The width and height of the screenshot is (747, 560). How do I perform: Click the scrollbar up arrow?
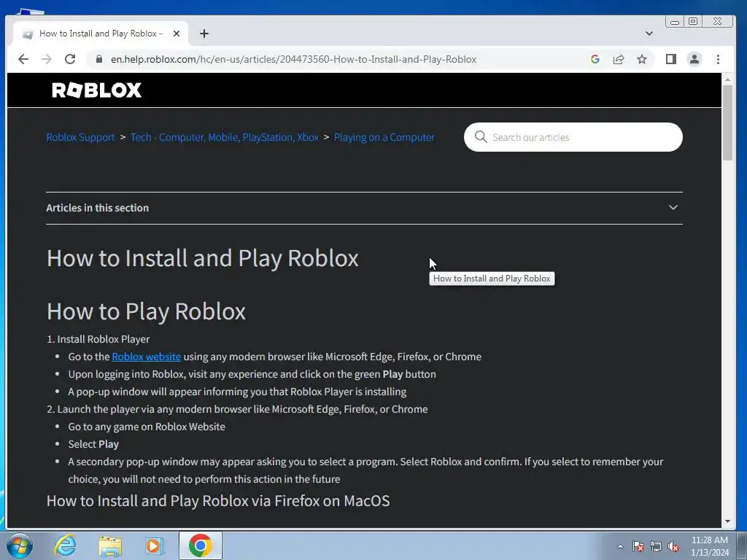(727, 79)
